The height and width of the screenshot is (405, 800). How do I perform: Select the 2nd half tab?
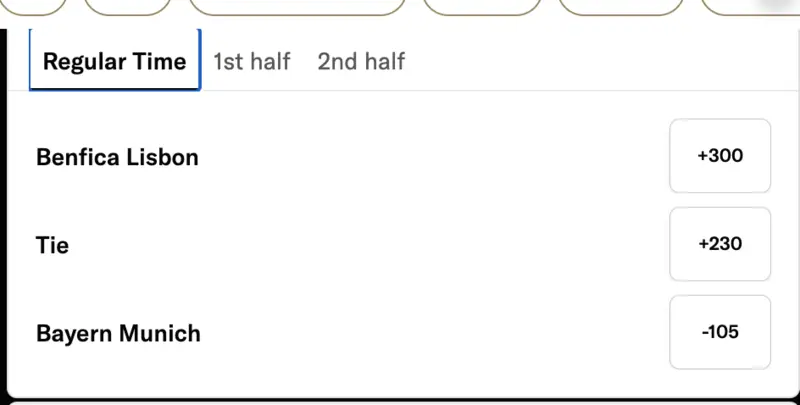point(361,61)
